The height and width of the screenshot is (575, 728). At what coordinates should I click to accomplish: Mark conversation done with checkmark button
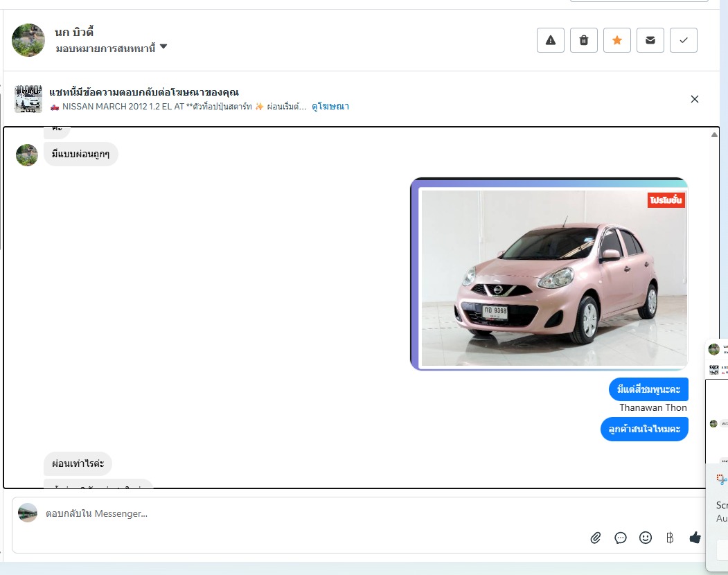pyautogui.click(x=684, y=40)
